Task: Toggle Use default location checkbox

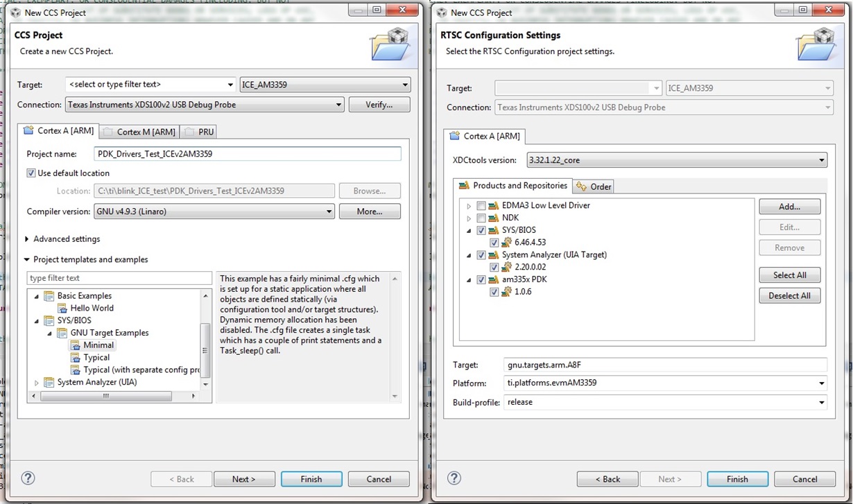Action: [x=31, y=173]
